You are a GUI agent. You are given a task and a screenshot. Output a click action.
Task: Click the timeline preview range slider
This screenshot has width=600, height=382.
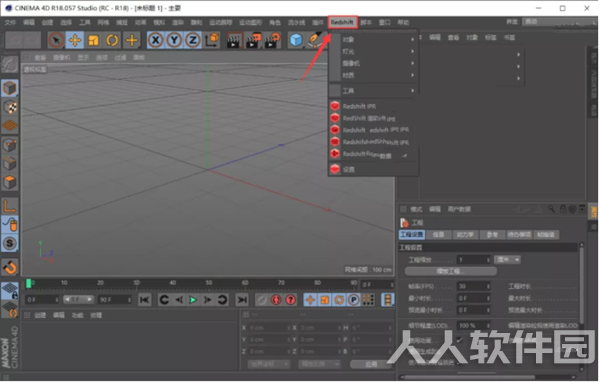[78, 299]
